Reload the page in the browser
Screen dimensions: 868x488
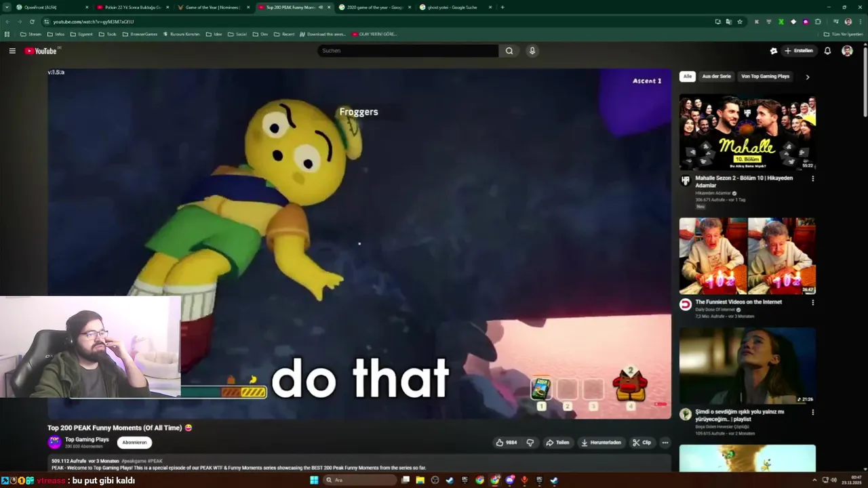tap(32, 22)
